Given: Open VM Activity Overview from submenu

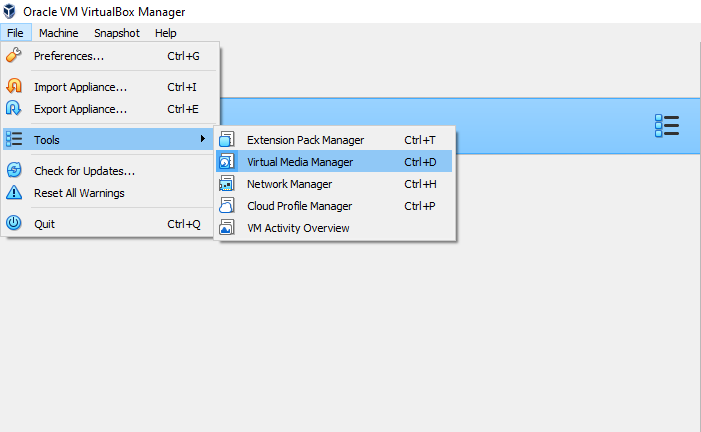Looking at the screenshot, I should [x=334, y=228].
